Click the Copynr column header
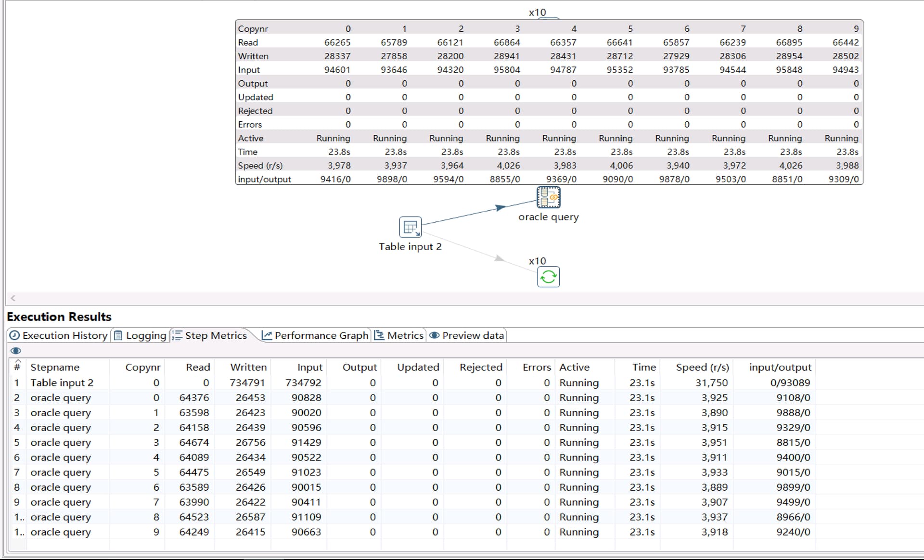This screenshot has width=924, height=560. pyautogui.click(x=142, y=367)
